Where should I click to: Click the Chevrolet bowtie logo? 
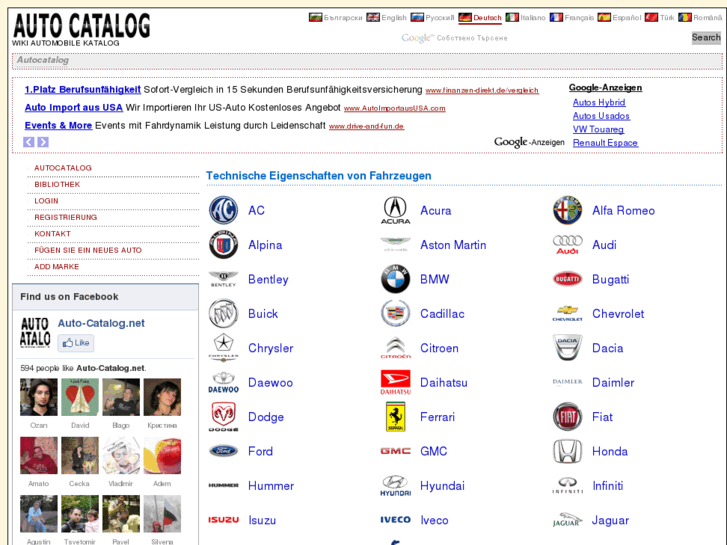coord(568,314)
